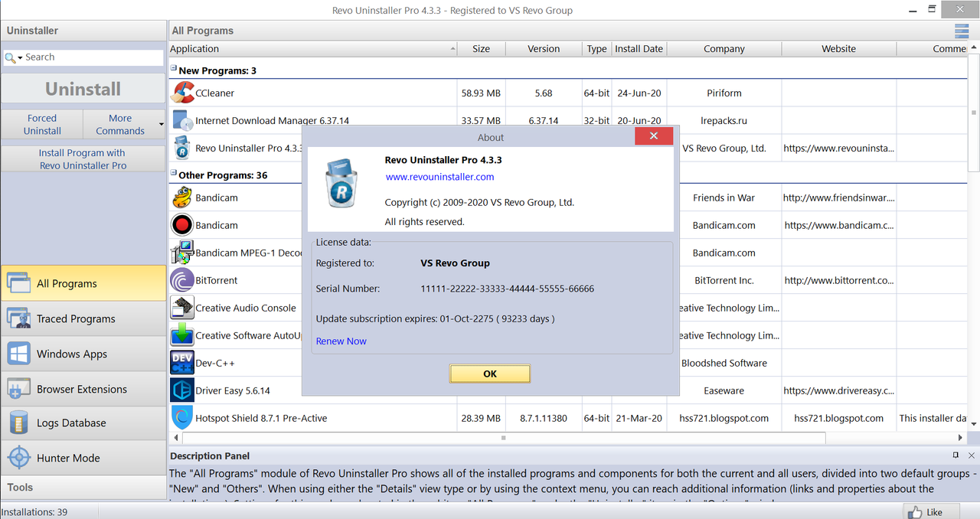The height and width of the screenshot is (519, 980).
Task: Click Install Program with Revo Uninstaller Pro
Action: (x=83, y=159)
